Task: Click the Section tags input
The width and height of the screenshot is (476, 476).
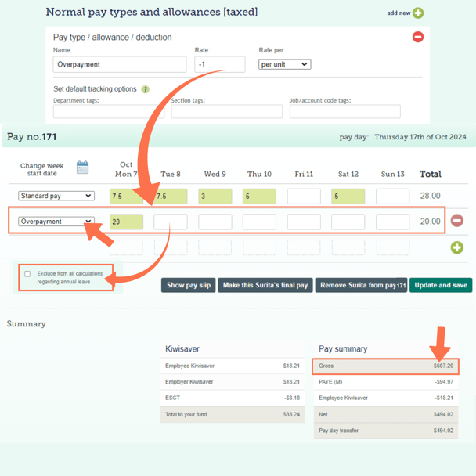Action: click(x=226, y=111)
